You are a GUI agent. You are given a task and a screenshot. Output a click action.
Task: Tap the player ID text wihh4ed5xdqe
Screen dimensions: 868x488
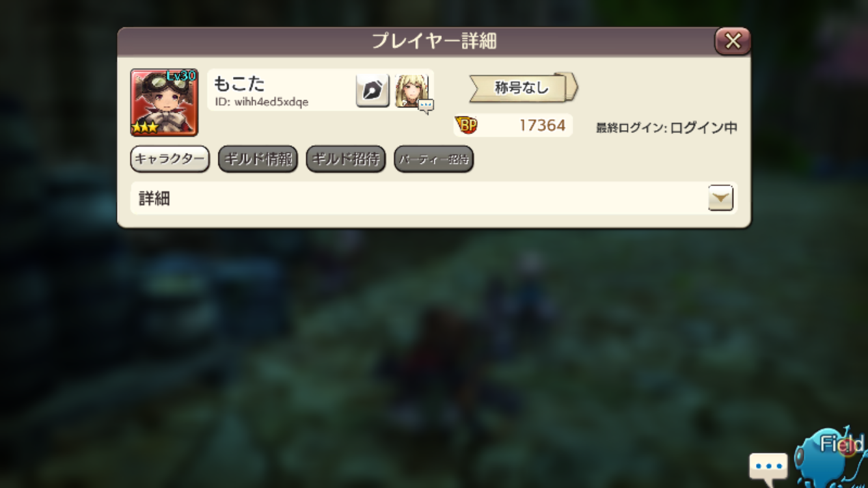point(262,102)
